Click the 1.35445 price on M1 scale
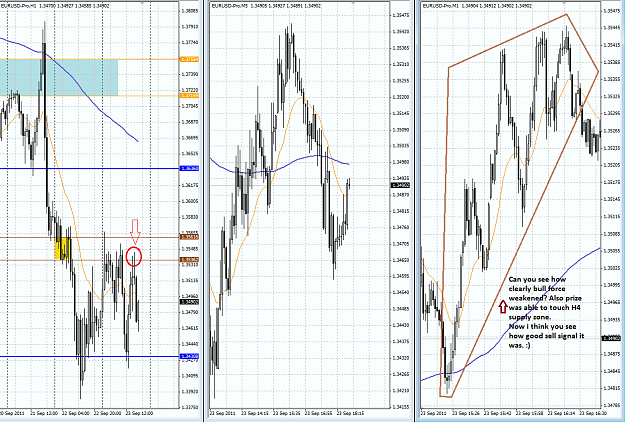The image size is (625, 422). pos(611,28)
